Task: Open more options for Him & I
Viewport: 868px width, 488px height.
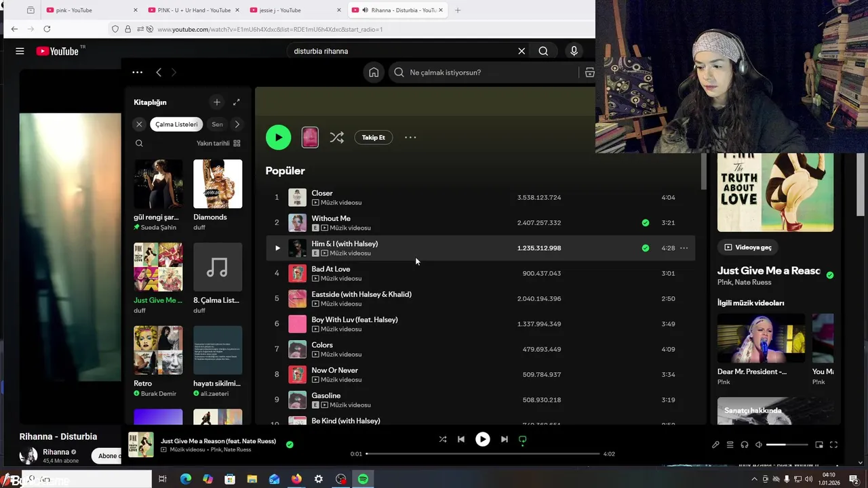Action: (684, 248)
